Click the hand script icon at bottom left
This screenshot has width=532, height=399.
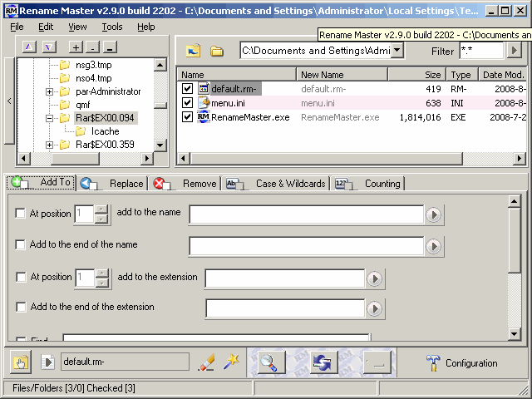tap(21, 362)
